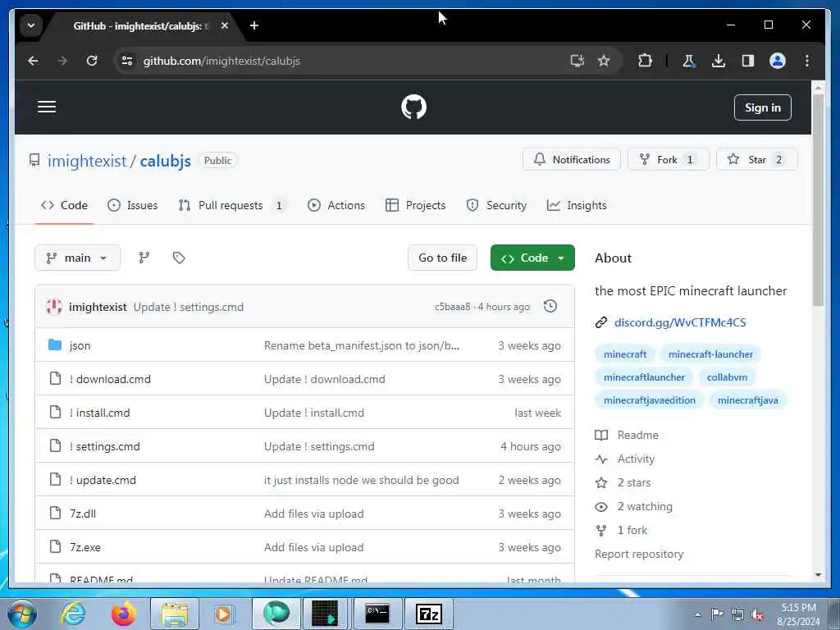Click the page vertical scrollbar thumb
Image resolution: width=840 pixels, height=630 pixels.
pyautogui.click(x=818, y=199)
